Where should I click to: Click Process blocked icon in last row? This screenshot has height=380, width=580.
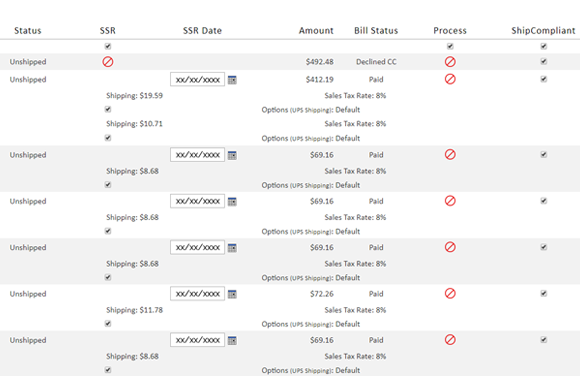point(450,340)
